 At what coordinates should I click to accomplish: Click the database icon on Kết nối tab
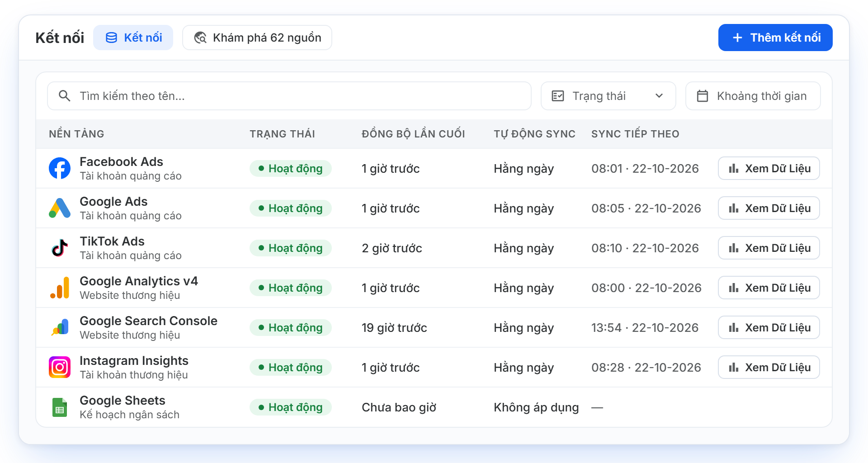[x=111, y=38]
